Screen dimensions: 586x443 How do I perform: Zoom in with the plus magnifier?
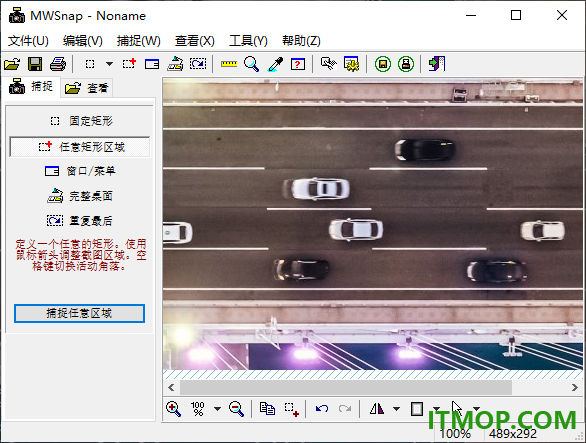173,409
